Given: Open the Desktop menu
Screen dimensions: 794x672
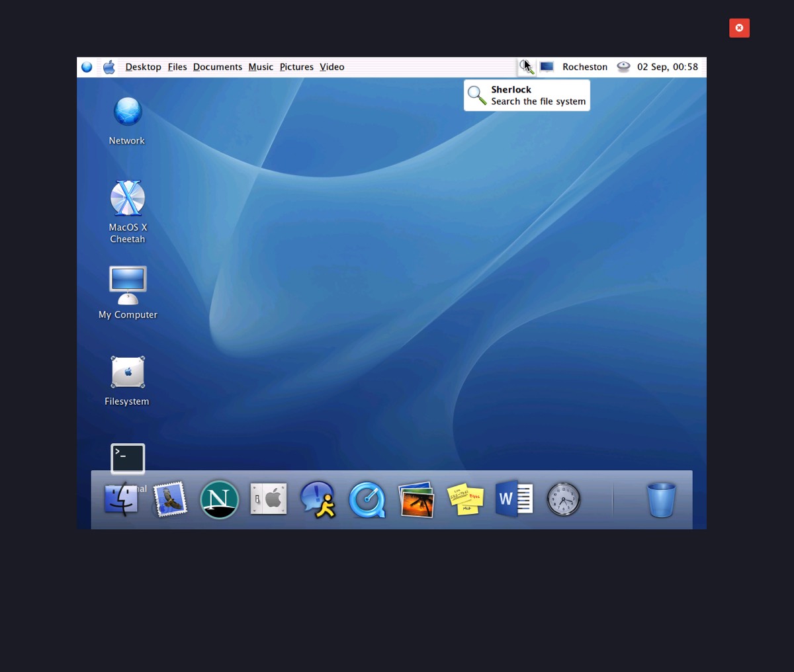Looking at the screenshot, I should 143,67.
